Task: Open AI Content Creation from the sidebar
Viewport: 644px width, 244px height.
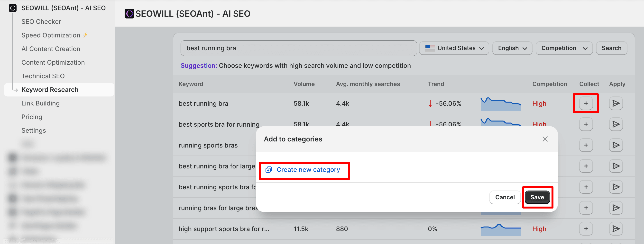Action: click(x=51, y=49)
